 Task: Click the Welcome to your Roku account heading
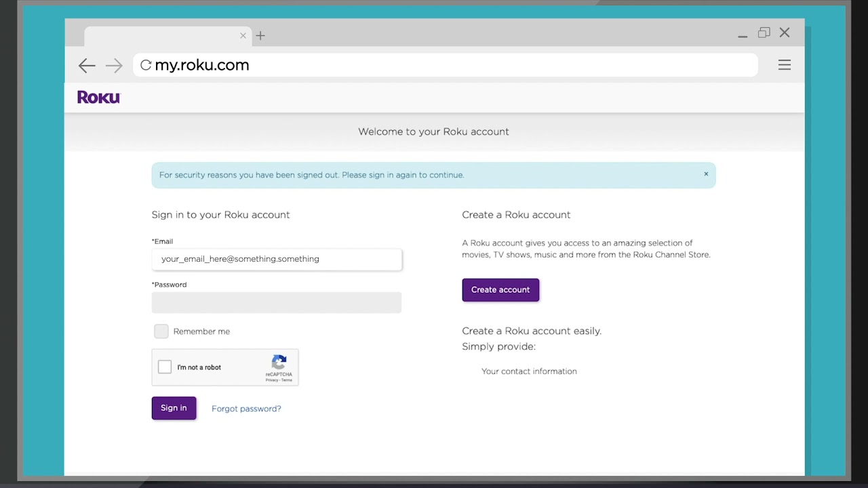tap(433, 131)
